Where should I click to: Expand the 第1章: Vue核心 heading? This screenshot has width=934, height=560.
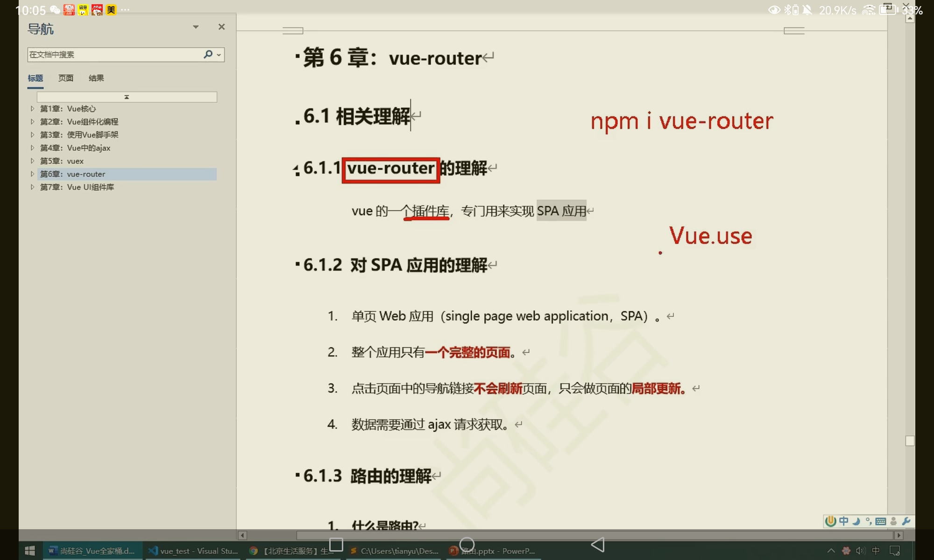click(32, 109)
